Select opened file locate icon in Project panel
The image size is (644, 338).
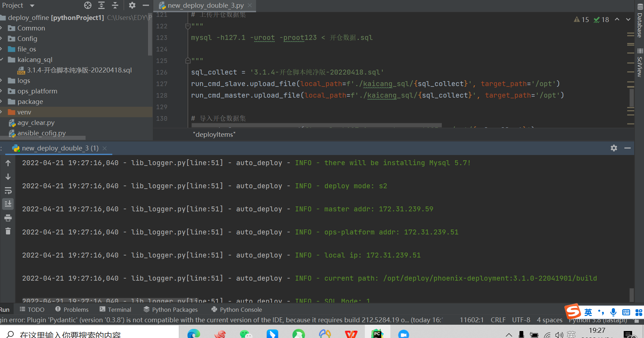[88, 5]
